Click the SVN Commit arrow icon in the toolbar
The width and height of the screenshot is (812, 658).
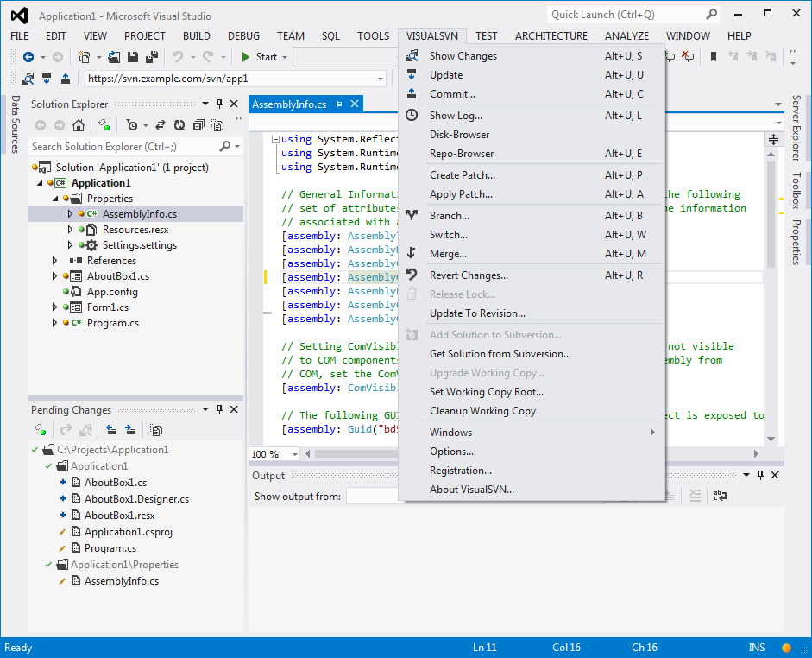coord(66,79)
